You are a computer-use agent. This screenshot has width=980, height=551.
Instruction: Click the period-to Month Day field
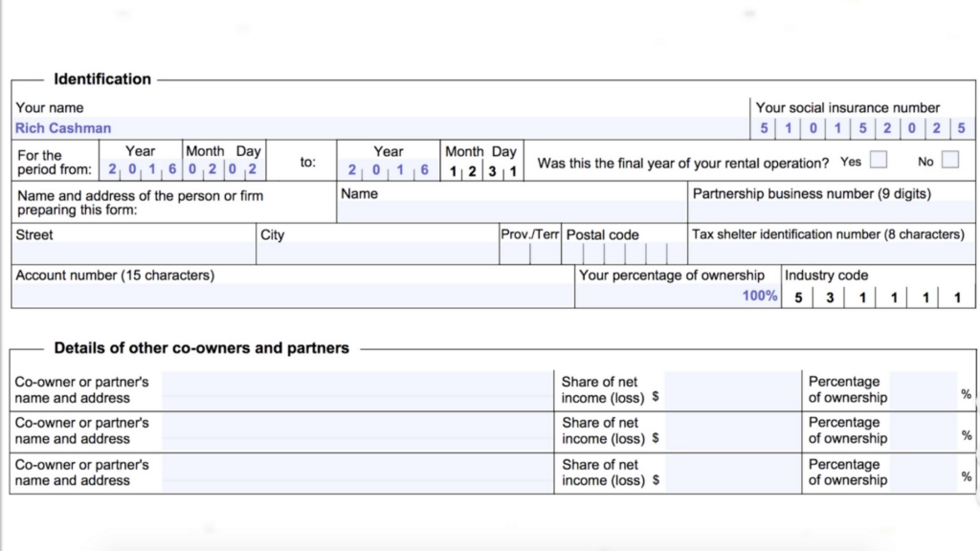[482, 170]
